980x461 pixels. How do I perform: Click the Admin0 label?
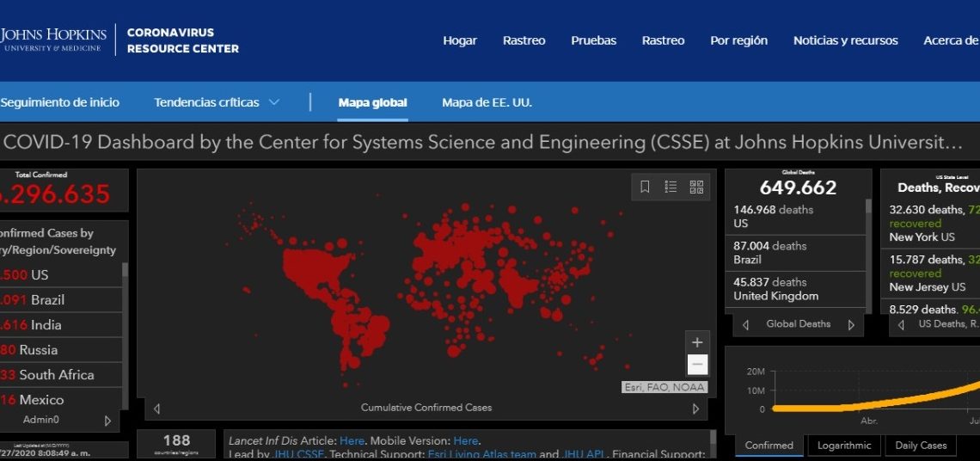pyautogui.click(x=41, y=420)
